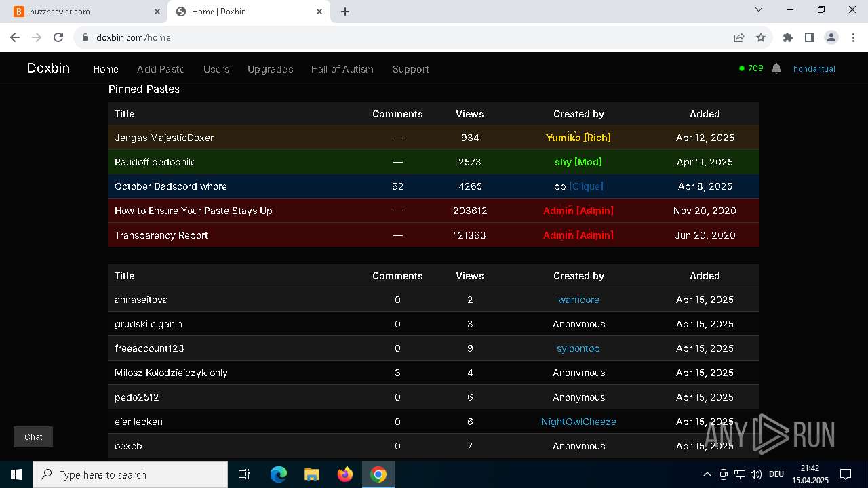Click the Added header in lower table
This screenshot has width=868, height=488.
(x=705, y=276)
